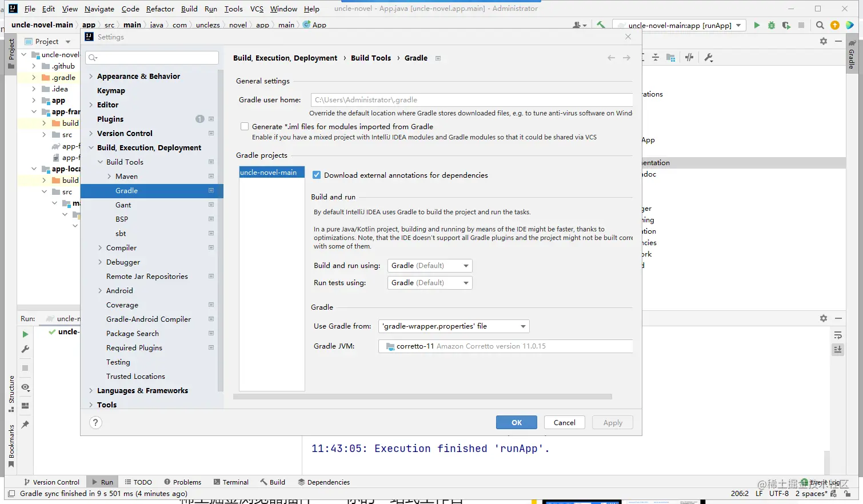This screenshot has height=504, width=863.
Task: Click OK button in Settings dialog
Action: (x=517, y=422)
